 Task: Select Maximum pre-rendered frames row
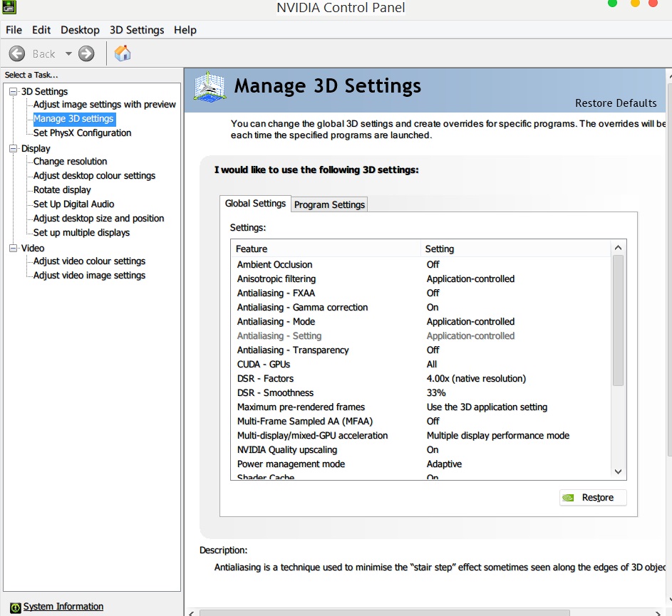coord(422,407)
